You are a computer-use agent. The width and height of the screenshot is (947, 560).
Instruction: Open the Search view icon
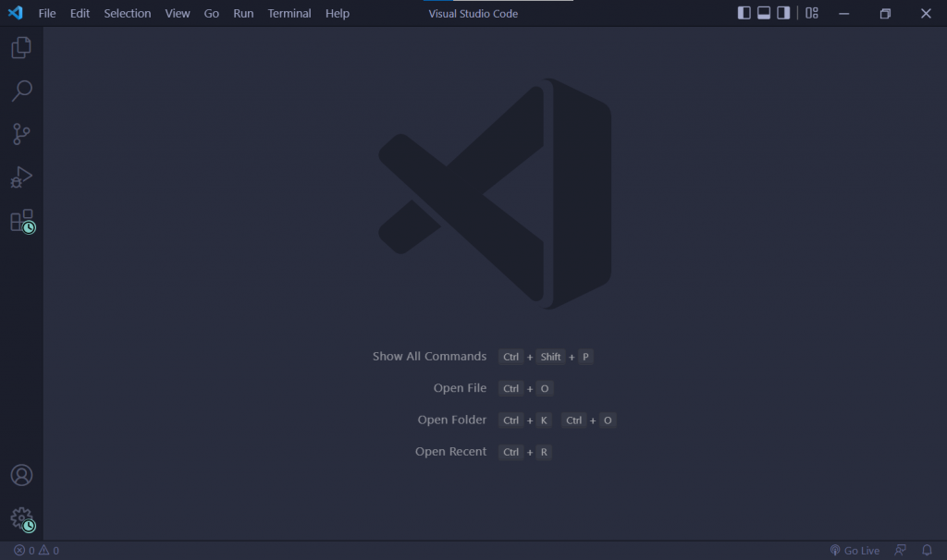[21, 91]
